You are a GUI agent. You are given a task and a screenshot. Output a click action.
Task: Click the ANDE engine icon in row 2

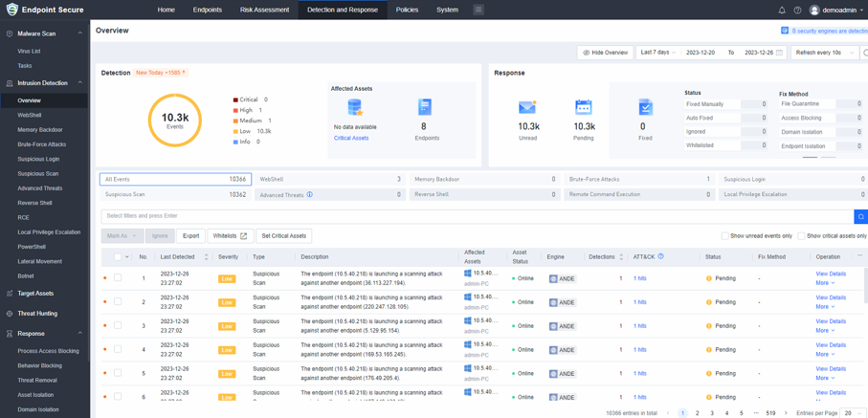tap(553, 302)
